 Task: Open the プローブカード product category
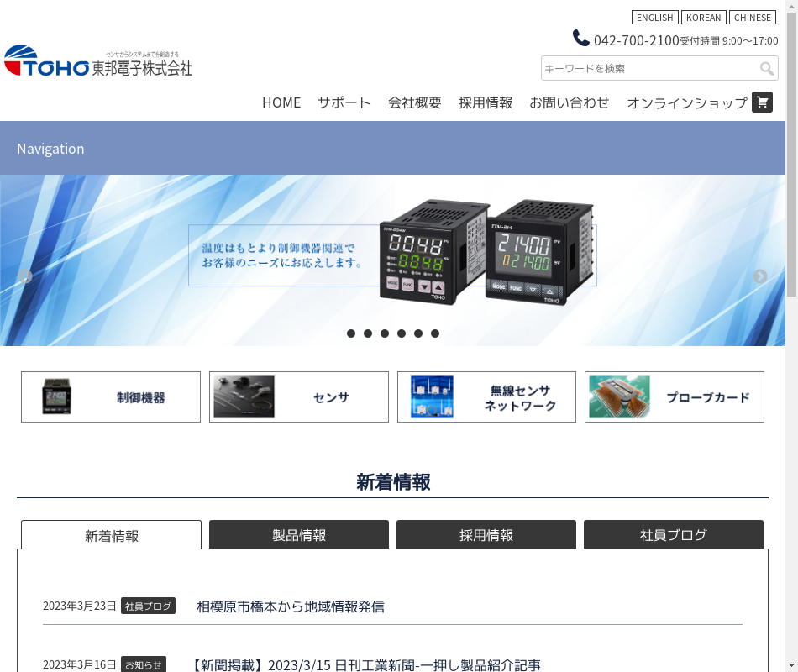(x=675, y=397)
